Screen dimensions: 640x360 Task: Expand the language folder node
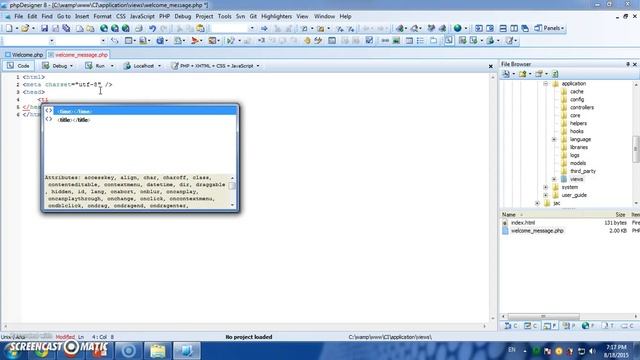554,140
